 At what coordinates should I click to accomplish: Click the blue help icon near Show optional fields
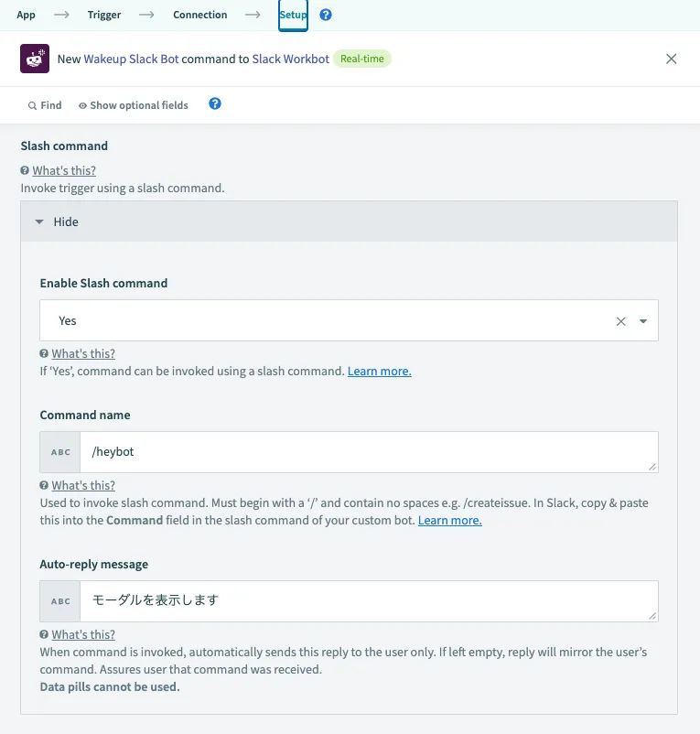coord(215,104)
